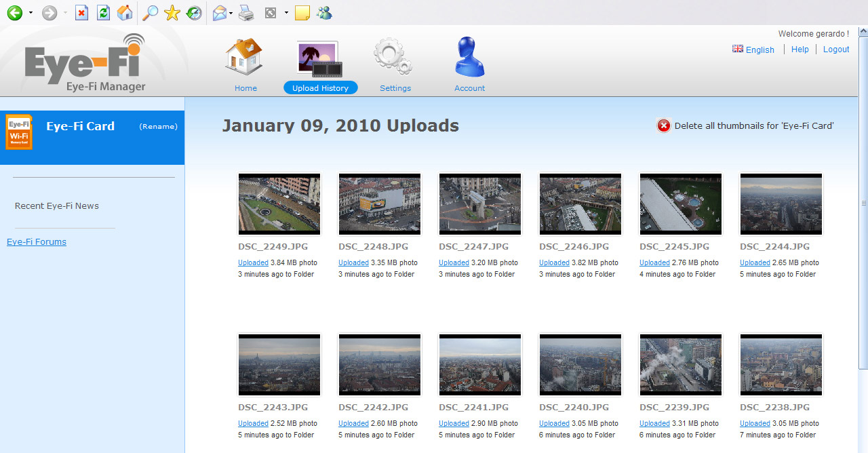Open thumbnail of DSC_2242.JPG

pos(379,365)
